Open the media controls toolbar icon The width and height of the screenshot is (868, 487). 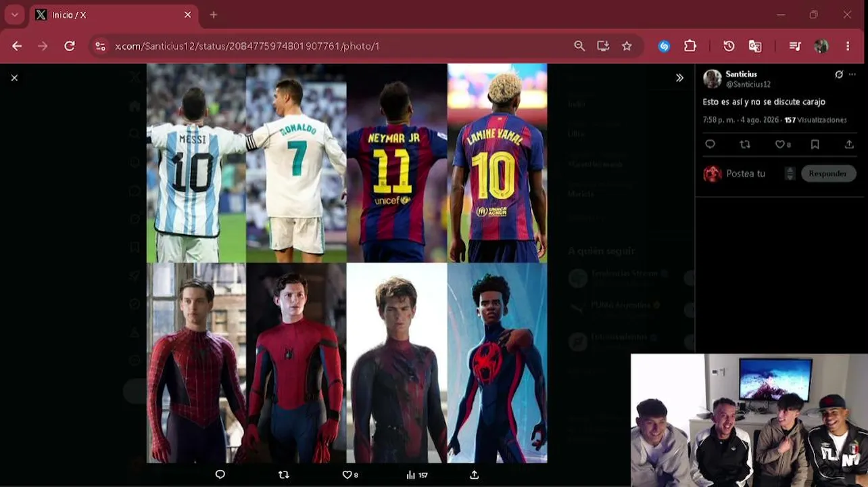[x=795, y=46]
